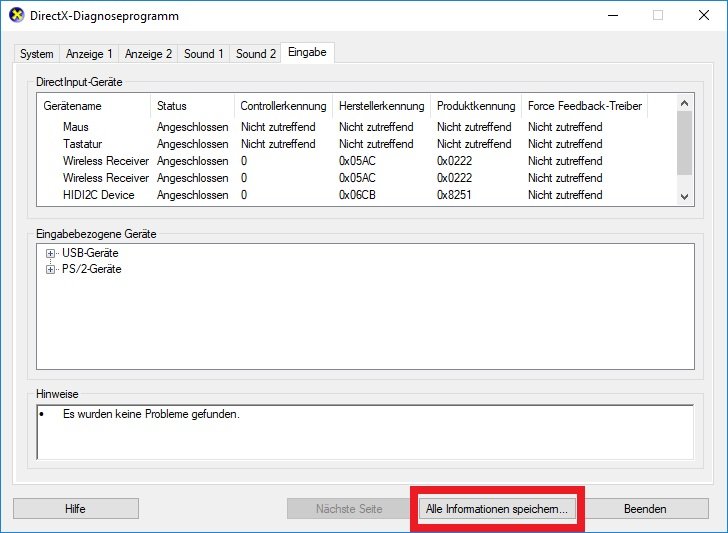Select the HIDI2C Device row
The height and width of the screenshot is (533, 728).
pyautogui.click(x=357, y=195)
